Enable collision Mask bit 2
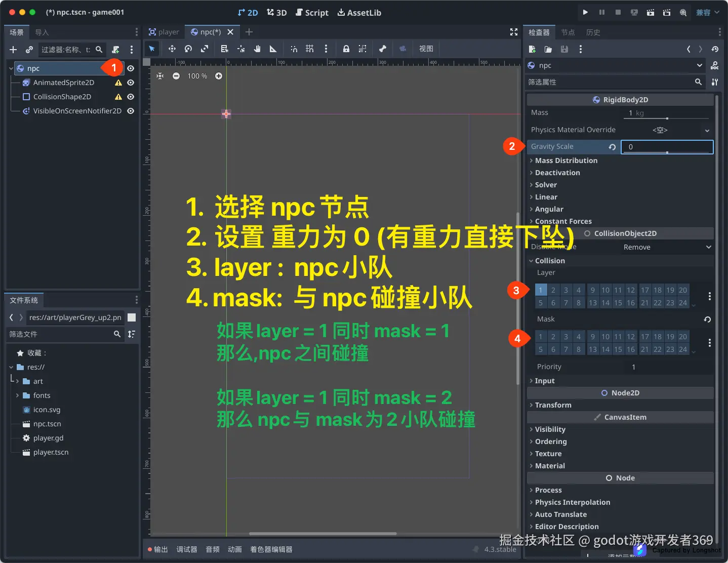Viewport: 728px width, 563px height. [x=553, y=337]
